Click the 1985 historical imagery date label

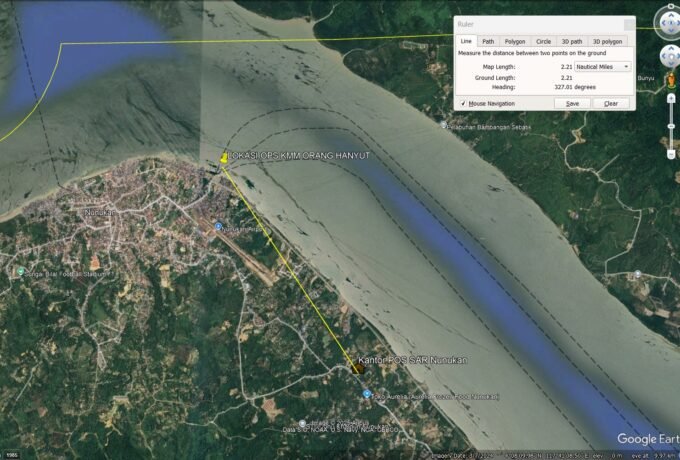pos(12,454)
